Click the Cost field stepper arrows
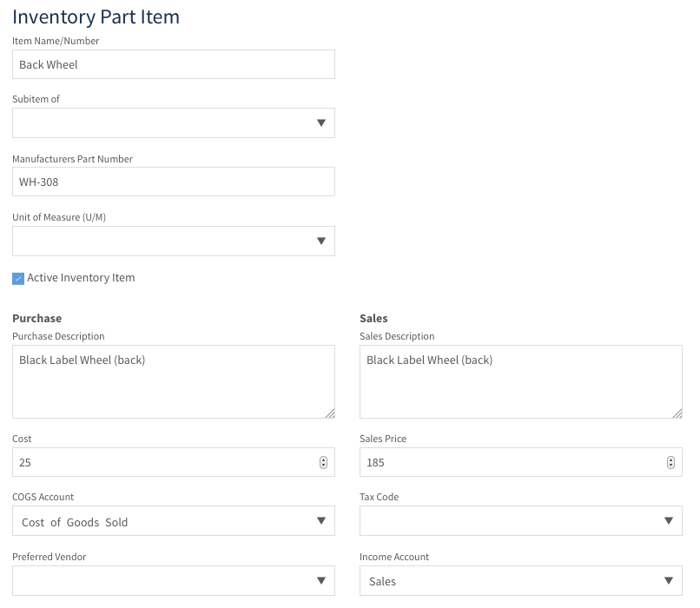The height and width of the screenshot is (608, 700). click(x=324, y=462)
